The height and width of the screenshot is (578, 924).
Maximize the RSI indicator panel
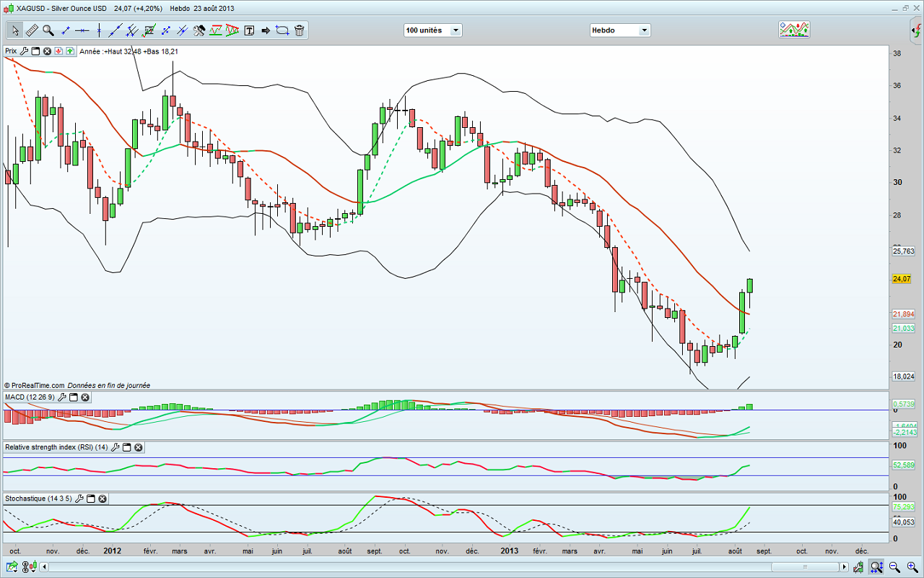point(126,447)
